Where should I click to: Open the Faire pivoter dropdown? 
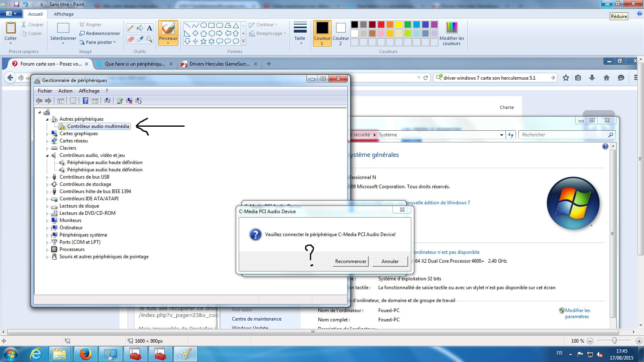coord(98,42)
